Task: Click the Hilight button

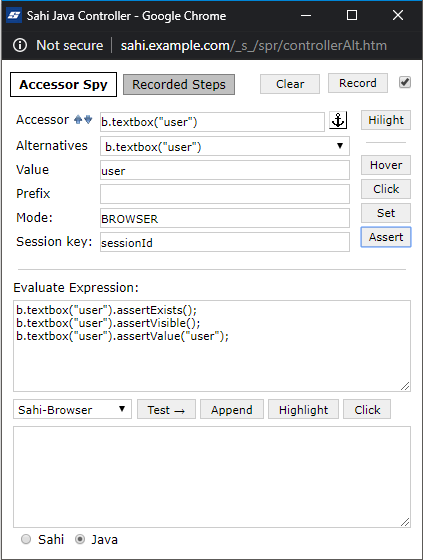Action: click(x=386, y=120)
